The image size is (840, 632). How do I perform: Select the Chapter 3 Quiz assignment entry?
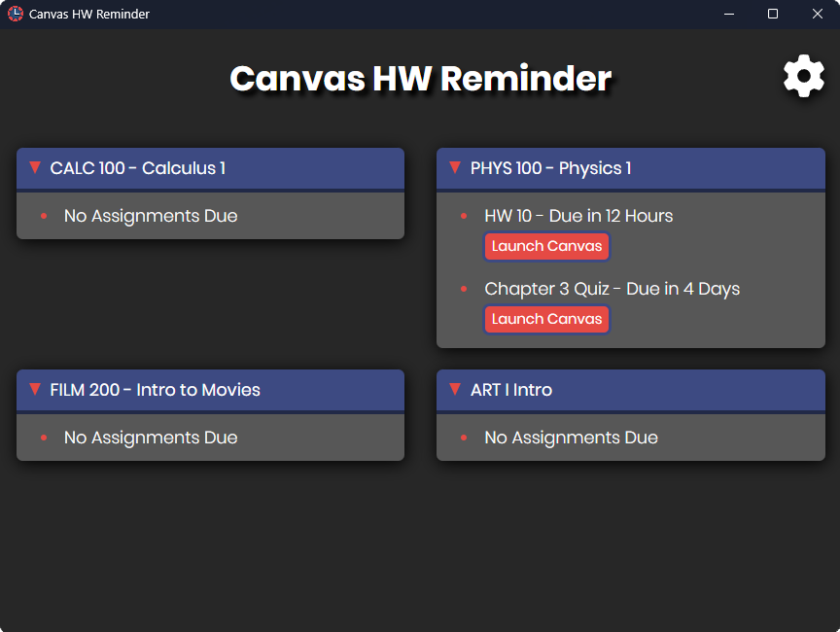point(612,289)
